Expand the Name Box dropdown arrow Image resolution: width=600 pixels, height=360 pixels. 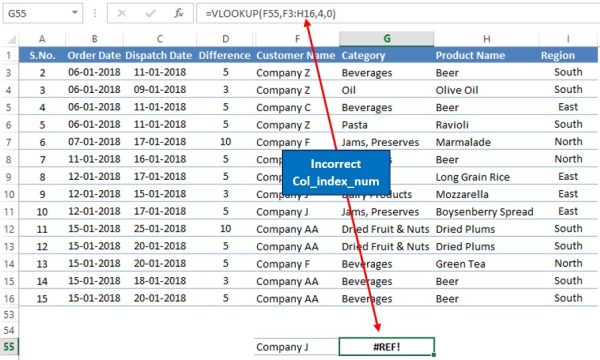75,13
